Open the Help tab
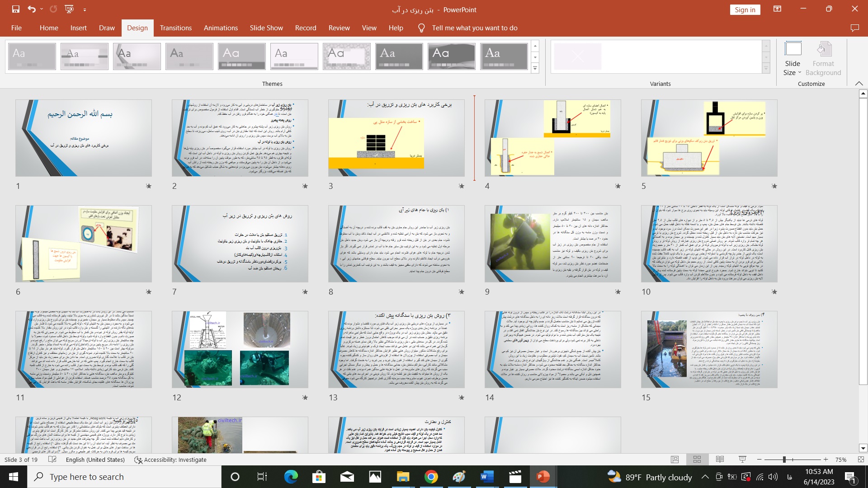 pyautogui.click(x=396, y=28)
